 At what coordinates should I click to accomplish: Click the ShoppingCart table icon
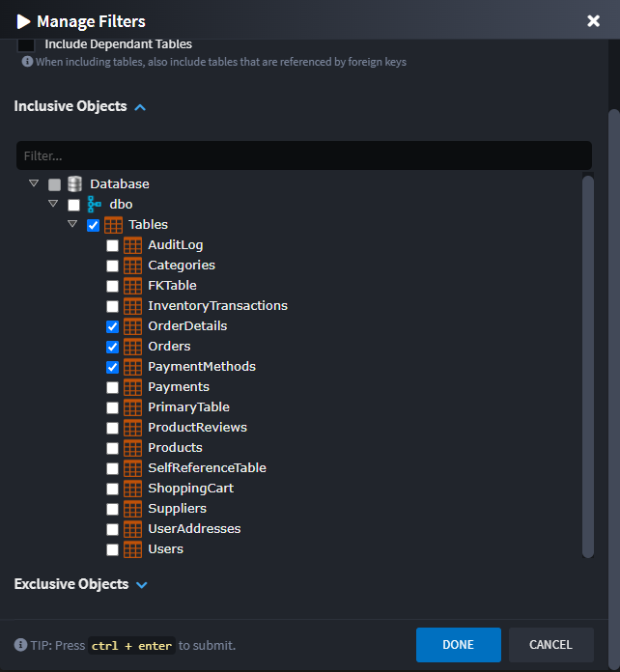pyautogui.click(x=132, y=489)
